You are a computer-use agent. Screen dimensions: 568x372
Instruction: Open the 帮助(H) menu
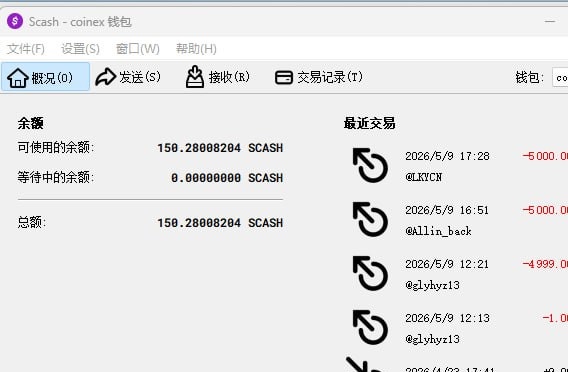click(196, 49)
